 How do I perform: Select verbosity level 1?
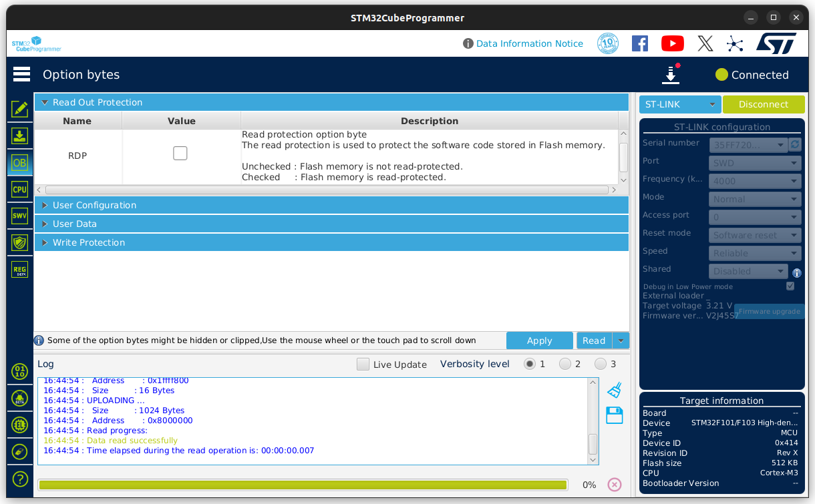coord(530,364)
